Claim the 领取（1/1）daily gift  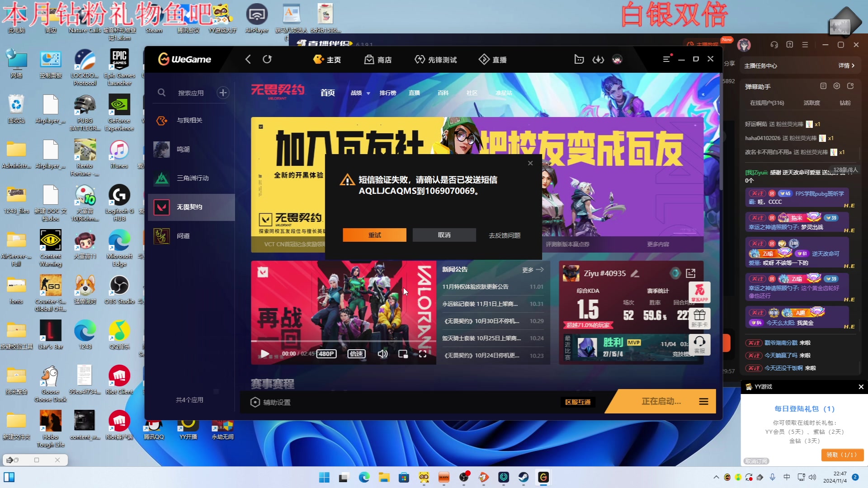842,455
